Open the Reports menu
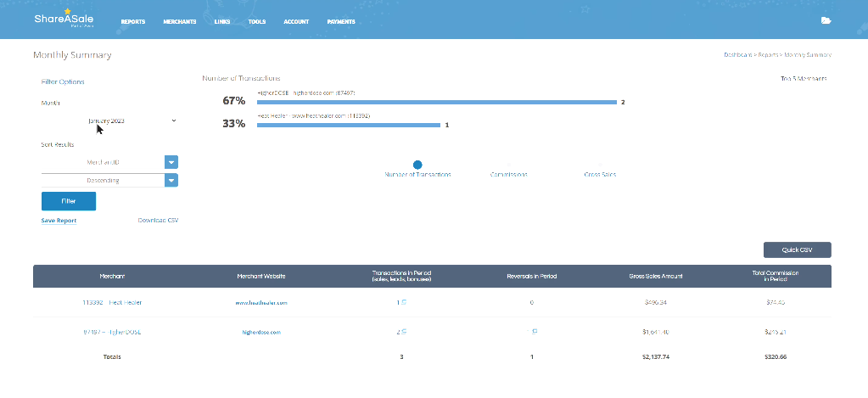 pos(133,22)
